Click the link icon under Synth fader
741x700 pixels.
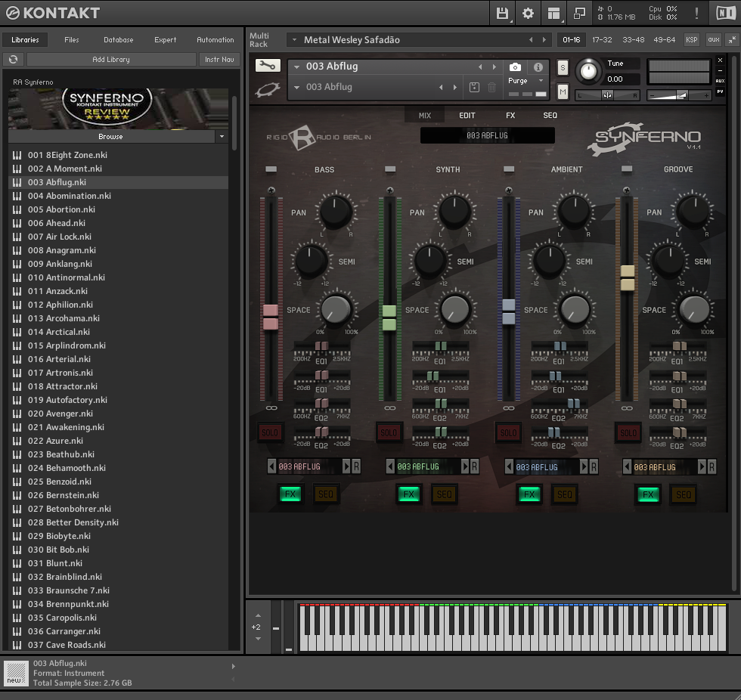390,407
